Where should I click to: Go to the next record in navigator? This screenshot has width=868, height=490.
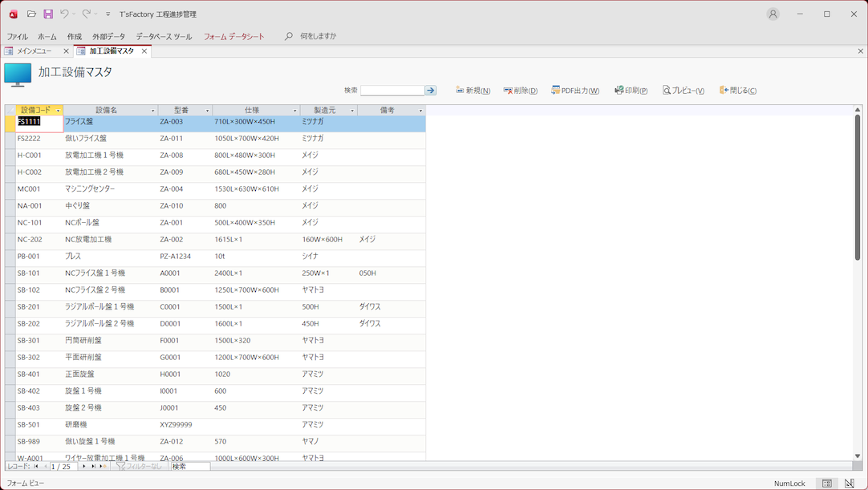[84, 466]
